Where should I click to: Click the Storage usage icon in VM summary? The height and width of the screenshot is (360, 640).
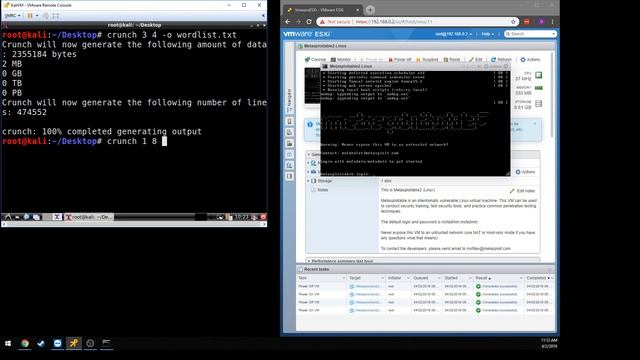(x=538, y=104)
